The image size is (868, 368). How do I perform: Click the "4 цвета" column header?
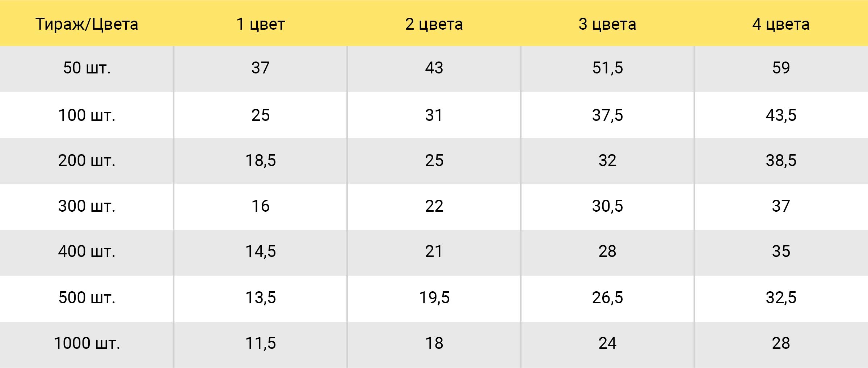tap(781, 24)
